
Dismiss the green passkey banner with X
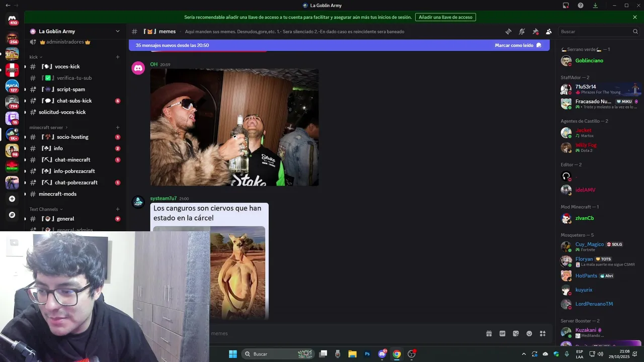click(x=635, y=17)
